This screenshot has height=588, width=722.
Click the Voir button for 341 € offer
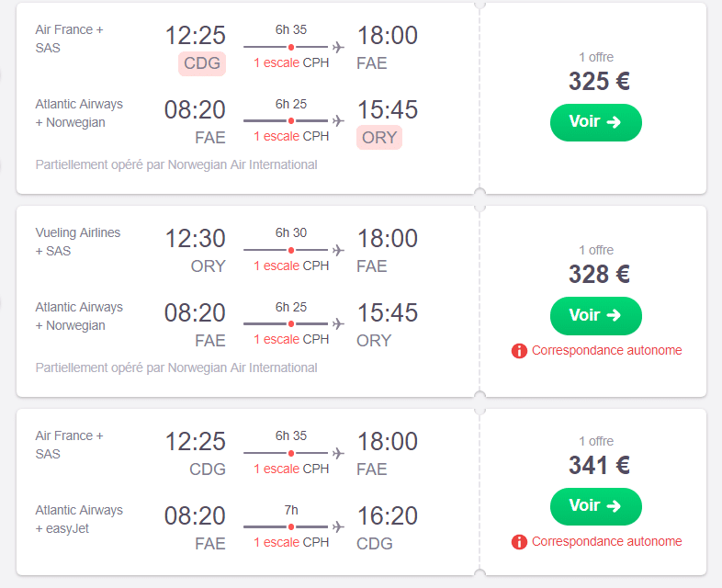click(595, 506)
